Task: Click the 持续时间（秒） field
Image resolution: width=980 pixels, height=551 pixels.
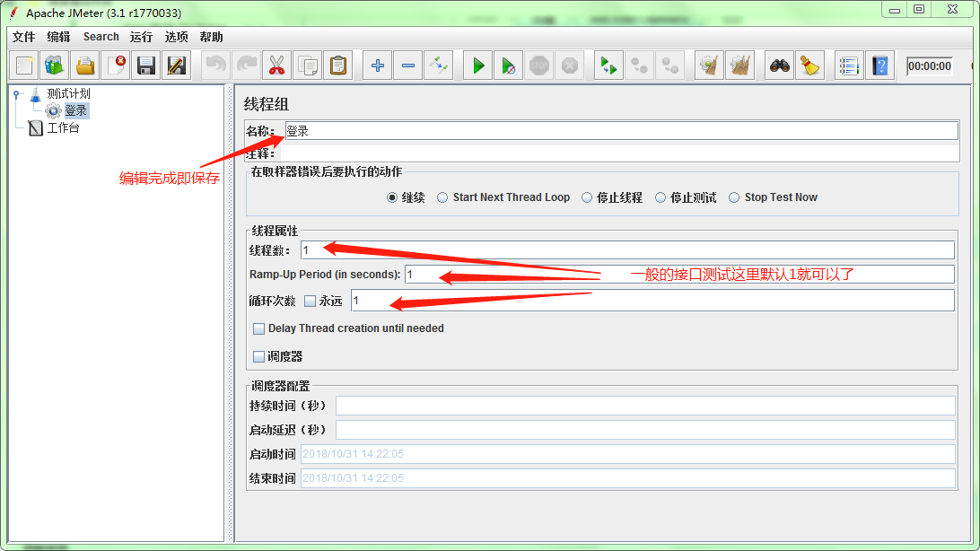Action: pyautogui.click(x=645, y=406)
